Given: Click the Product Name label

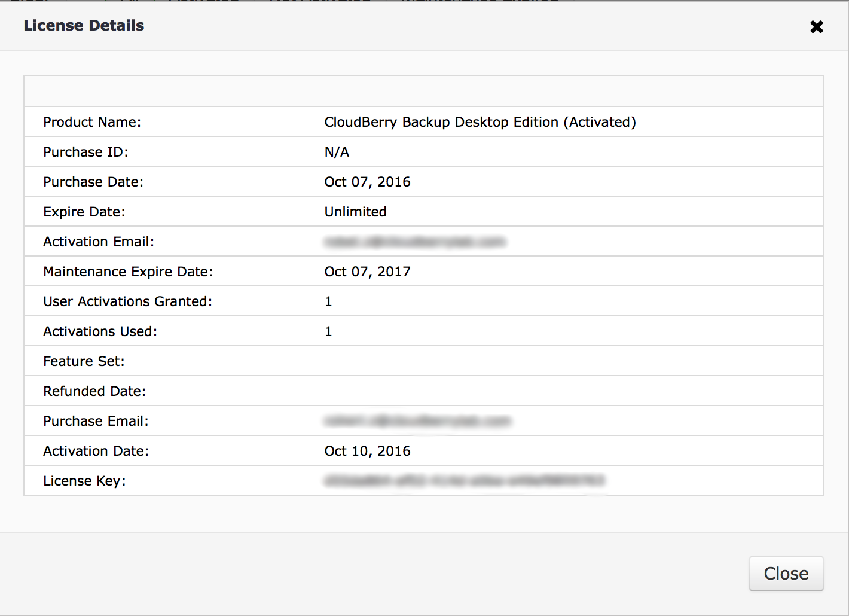Looking at the screenshot, I should pyautogui.click(x=92, y=122).
